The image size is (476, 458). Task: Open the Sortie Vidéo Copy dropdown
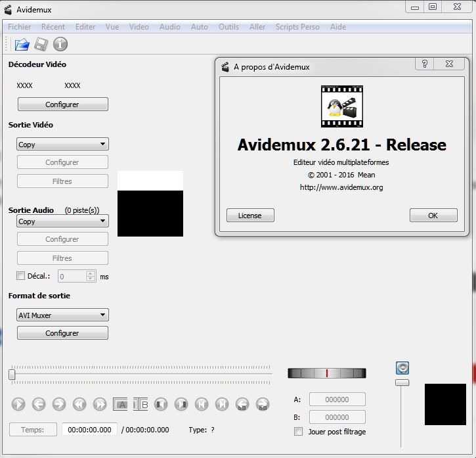[62, 144]
